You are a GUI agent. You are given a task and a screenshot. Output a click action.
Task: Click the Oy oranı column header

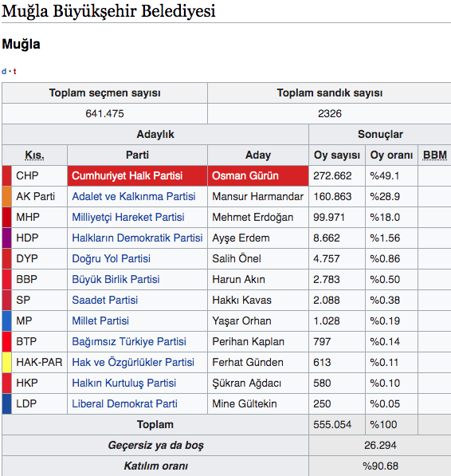[x=391, y=155]
